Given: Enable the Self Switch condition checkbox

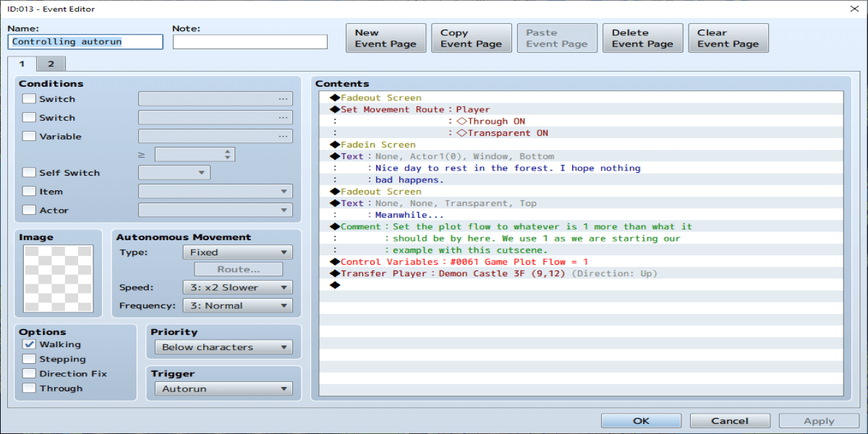Looking at the screenshot, I should [x=29, y=173].
